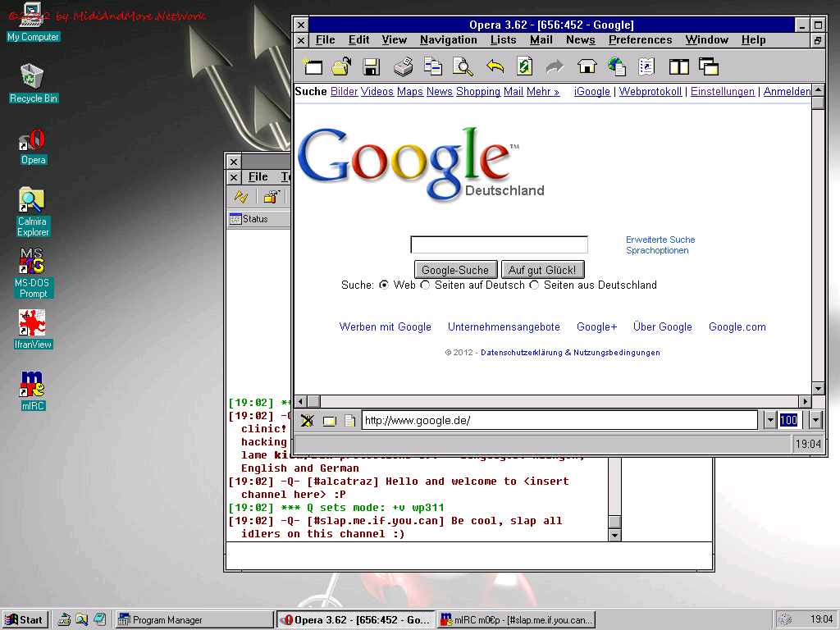Select the 'Seiten auf Deutsch' radio button
Screen dimensions: 840x630
coord(425,285)
